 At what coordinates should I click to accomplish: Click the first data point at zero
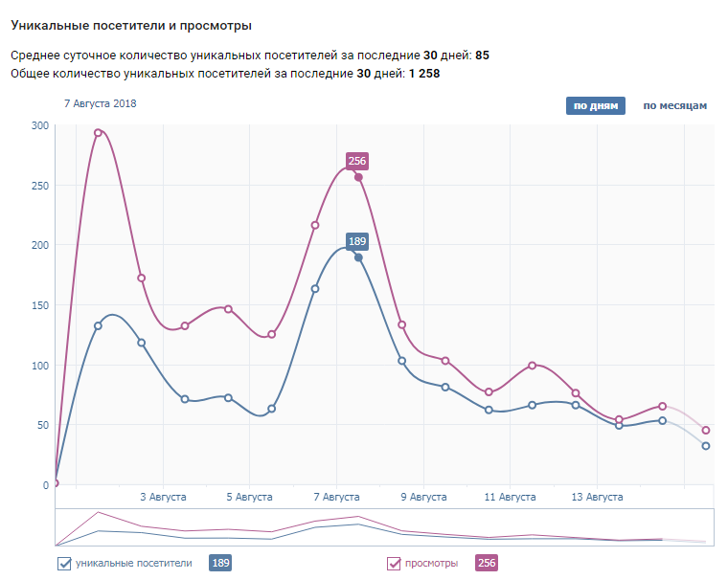(x=56, y=482)
